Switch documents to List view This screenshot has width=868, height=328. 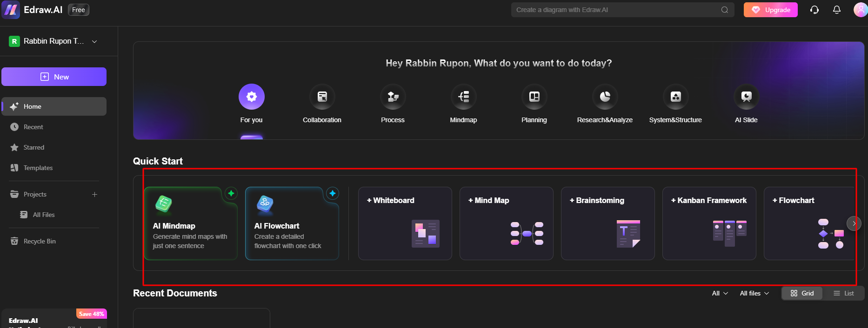coord(843,293)
